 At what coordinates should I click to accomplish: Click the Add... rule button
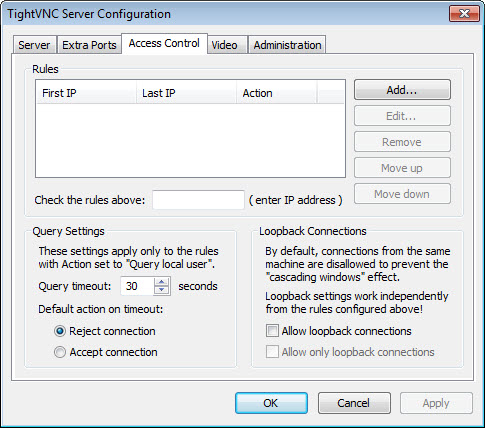tap(402, 90)
